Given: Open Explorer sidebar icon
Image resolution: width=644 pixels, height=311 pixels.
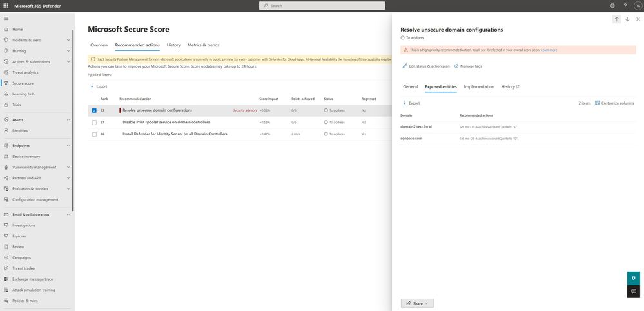Looking at the screenshot, I should 6,236.
